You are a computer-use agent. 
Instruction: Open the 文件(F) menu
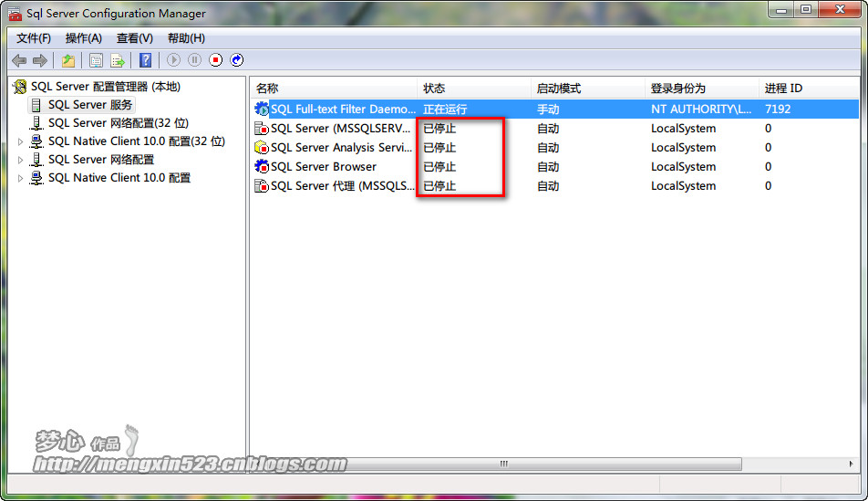[x=34, y=38]
